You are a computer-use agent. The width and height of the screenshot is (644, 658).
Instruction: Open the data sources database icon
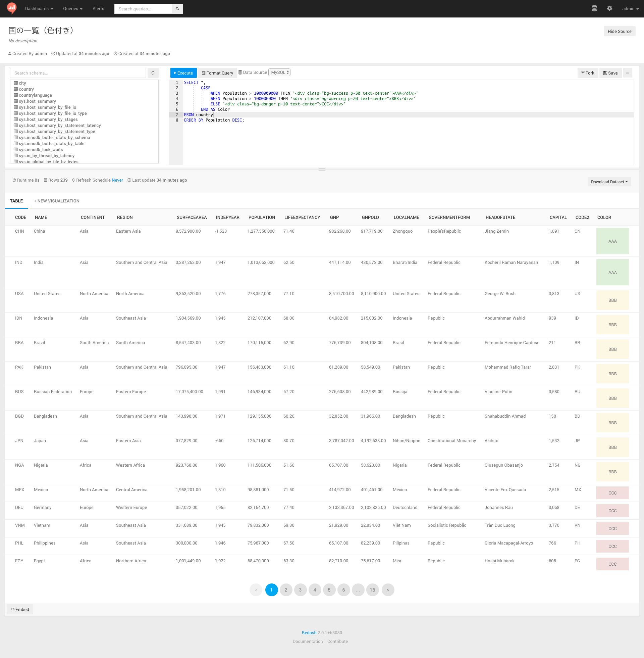(x=594, y=8)
